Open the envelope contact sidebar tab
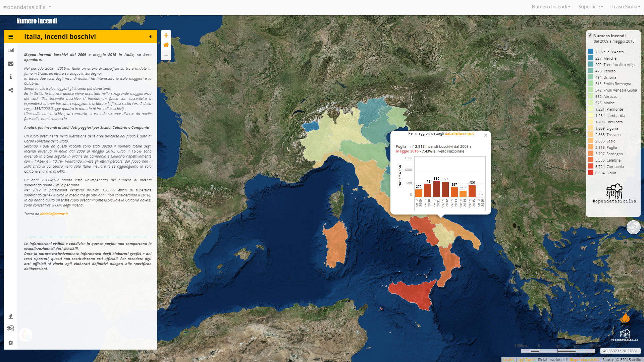Screen dimensions: 644x362 pyautogui.click(x=11, y=64)
